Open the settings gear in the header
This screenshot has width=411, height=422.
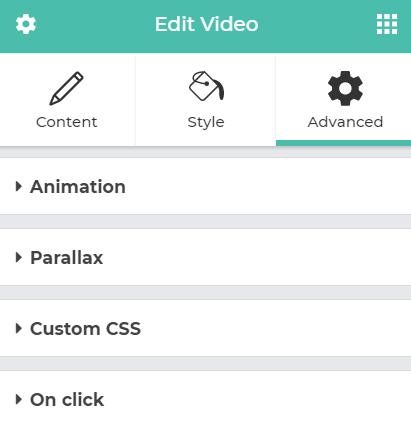26,24
